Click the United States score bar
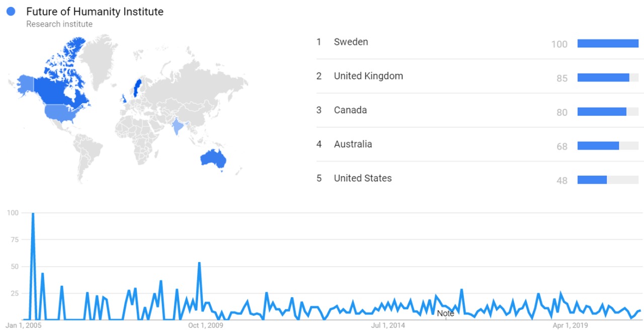644x334 pixels. click(592, 180)
